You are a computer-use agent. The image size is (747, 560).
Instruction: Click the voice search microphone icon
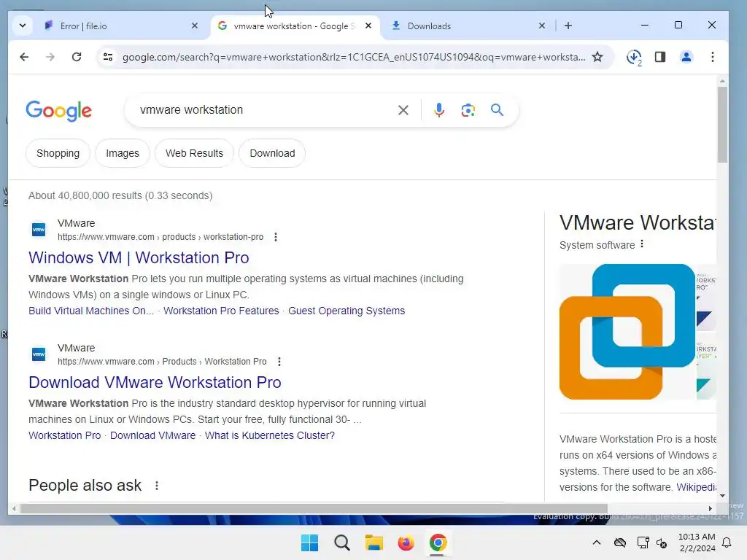pyautogui.click(x=438, y=110)
